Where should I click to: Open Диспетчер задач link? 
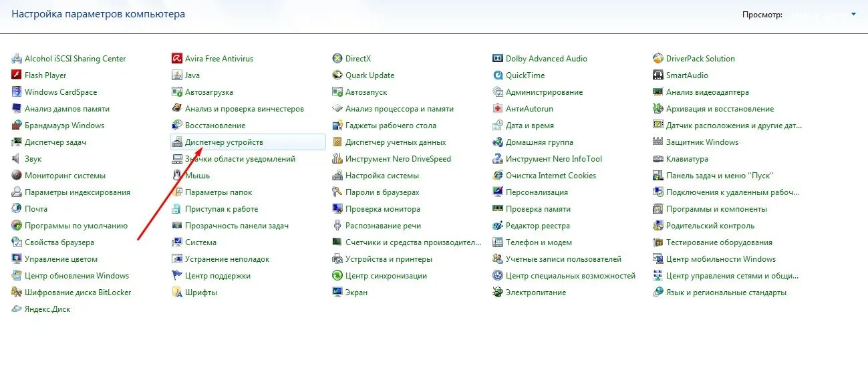55,142
